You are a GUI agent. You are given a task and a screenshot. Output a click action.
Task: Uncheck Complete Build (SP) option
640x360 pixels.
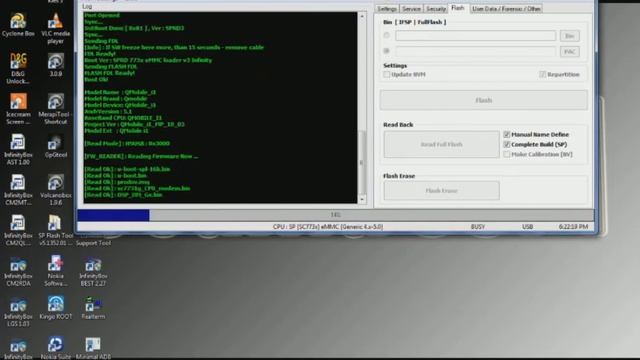507,144
